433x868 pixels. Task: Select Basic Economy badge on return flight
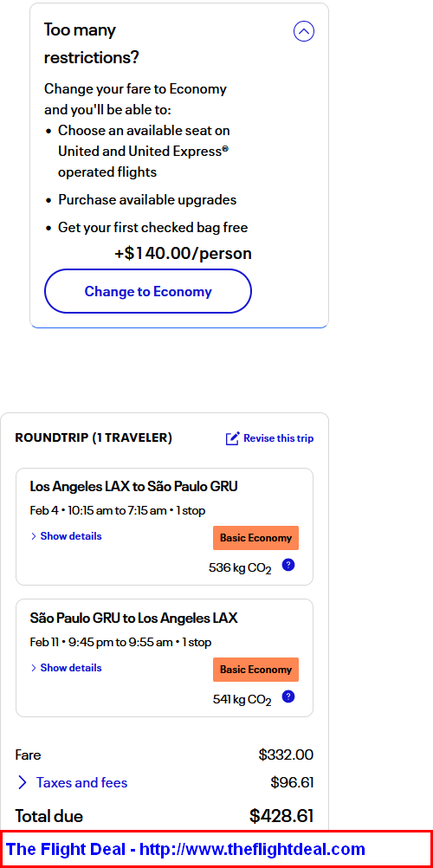pyautogui.click(x=255, y=670)
